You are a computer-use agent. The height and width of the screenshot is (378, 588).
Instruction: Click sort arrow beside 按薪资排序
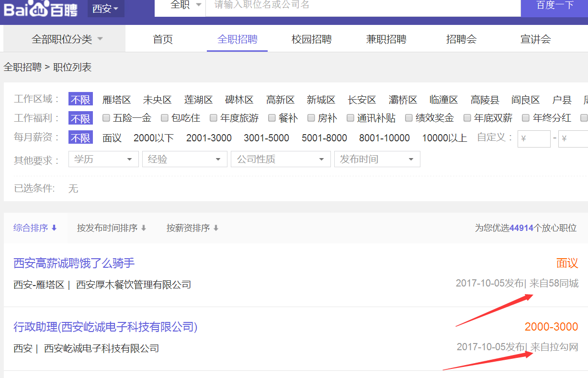216,228
